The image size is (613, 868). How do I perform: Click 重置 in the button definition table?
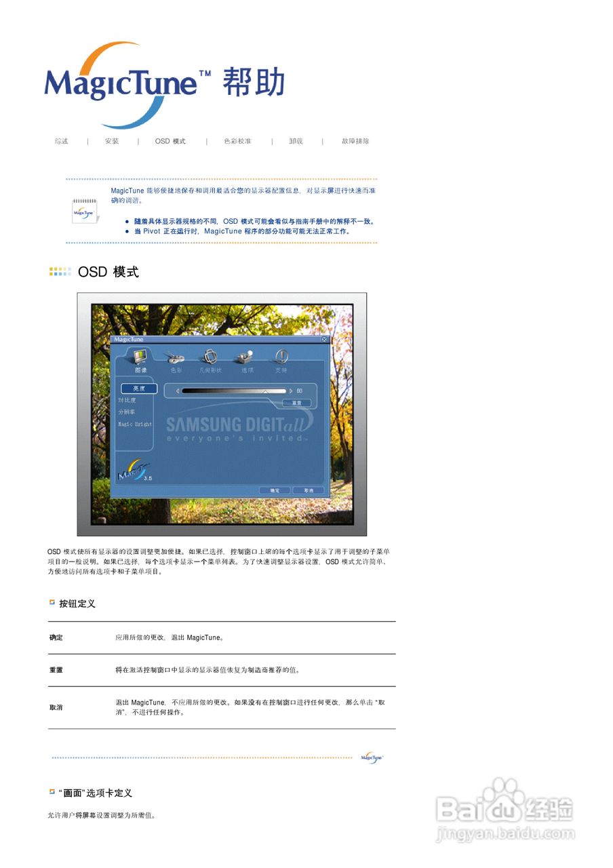click(x=56, y=670)
